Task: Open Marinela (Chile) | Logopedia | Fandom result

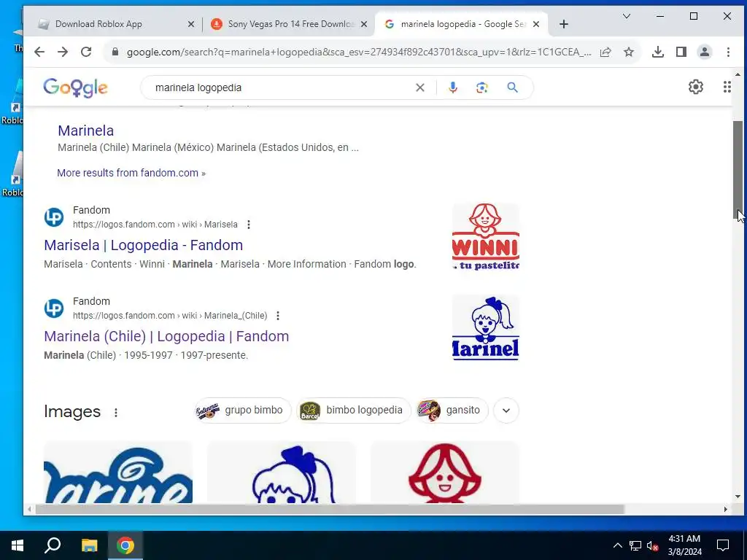Action: point(166,336)
